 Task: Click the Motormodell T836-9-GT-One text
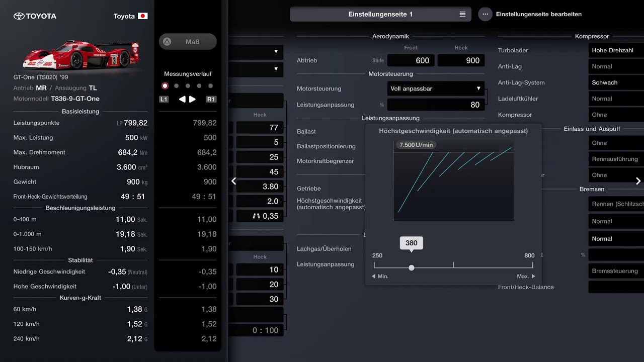pyautogui.click(x=75, y=99)
